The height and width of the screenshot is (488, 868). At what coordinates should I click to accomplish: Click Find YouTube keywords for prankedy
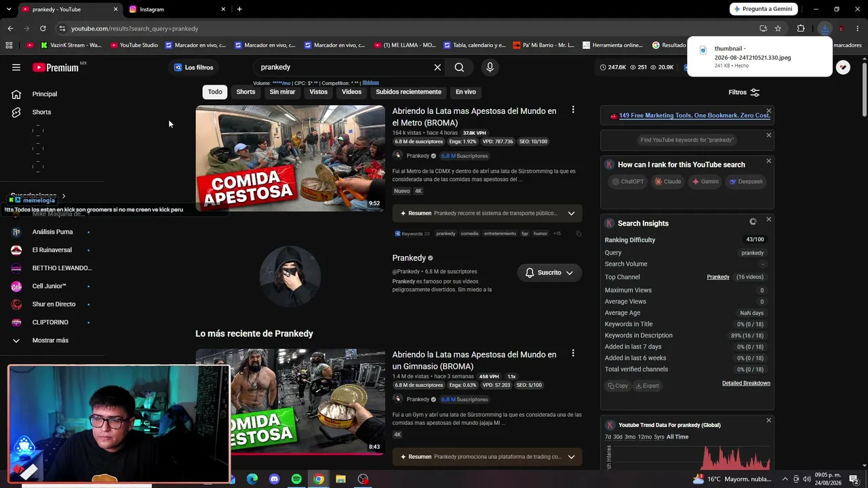click(x=687, y=140)
